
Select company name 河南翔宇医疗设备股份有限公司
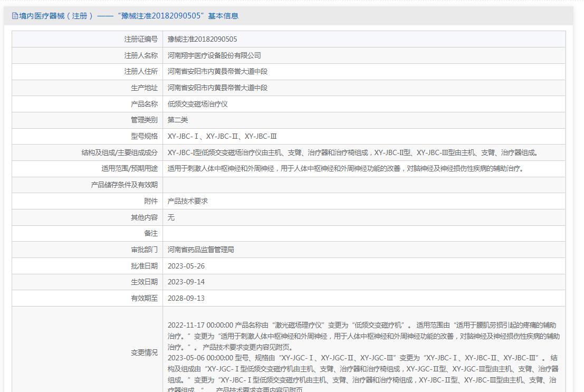click(214, 55)
